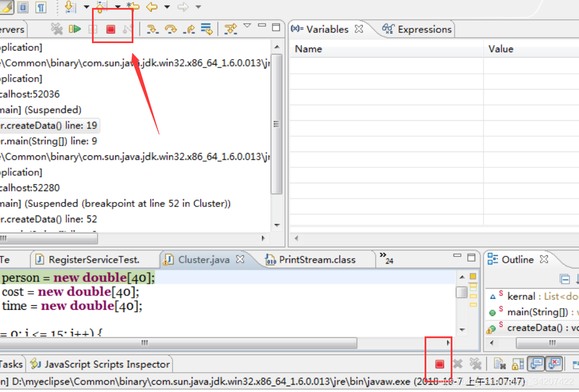
Task: Click Step Into icon
Action: coord(152,29)
